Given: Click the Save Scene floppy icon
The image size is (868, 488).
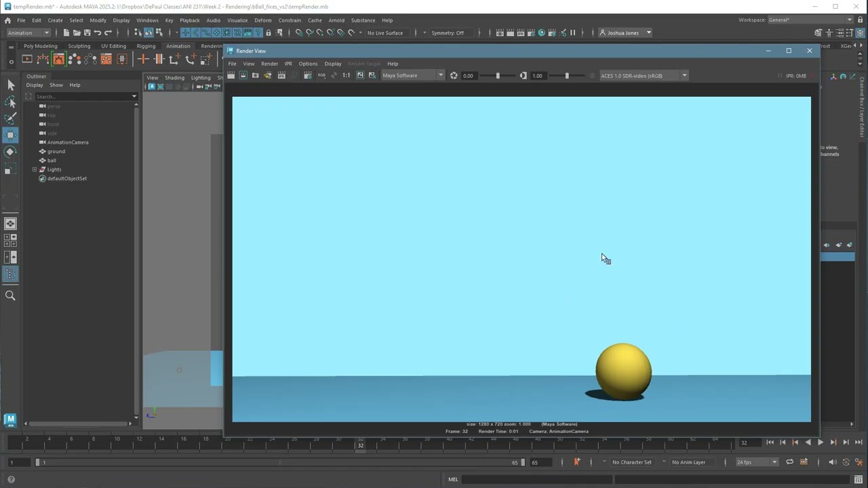Looking at the screenshot, I should [87, 33].
